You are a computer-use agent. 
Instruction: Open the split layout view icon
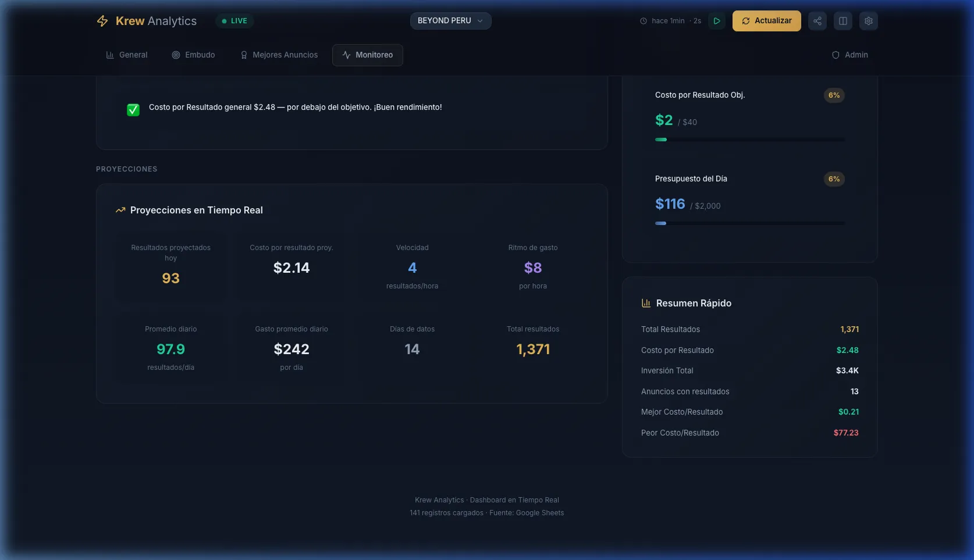(843, 21)
